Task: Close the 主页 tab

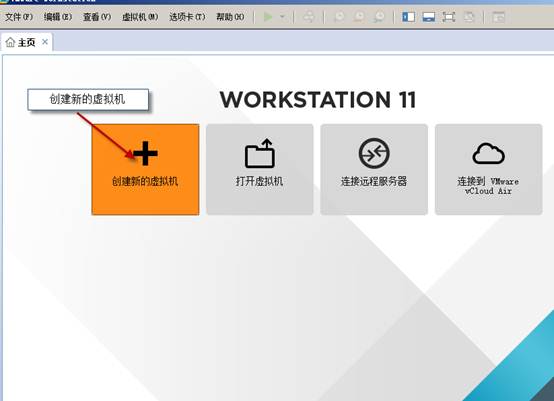Action: tap(45, 42)
